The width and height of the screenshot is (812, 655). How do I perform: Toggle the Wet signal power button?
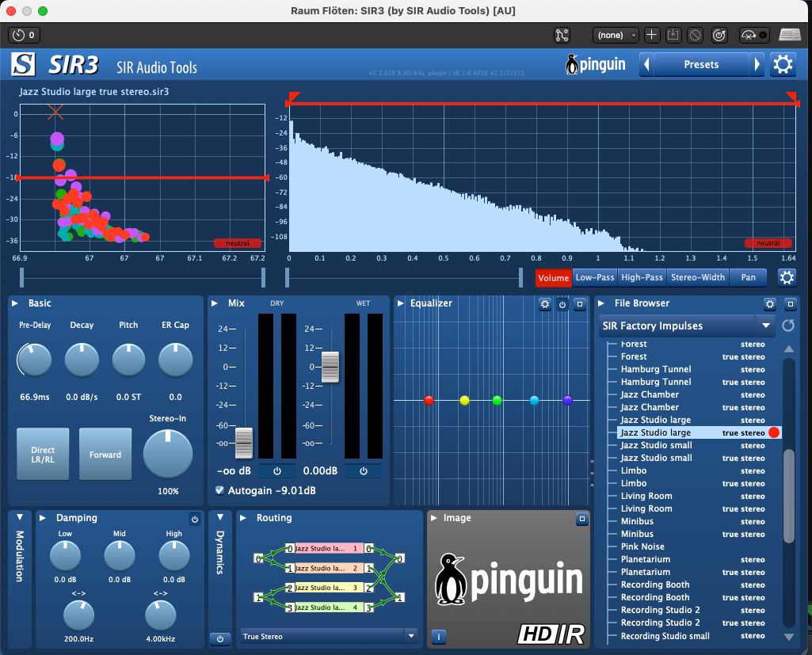pyautogui.click(x=364, y=471)
